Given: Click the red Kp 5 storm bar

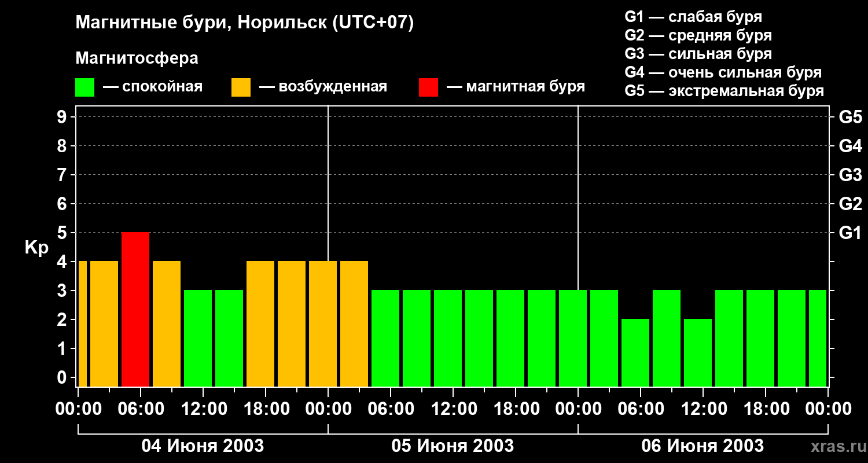Looking at the screenshot, I should click(x=135, y=309).
